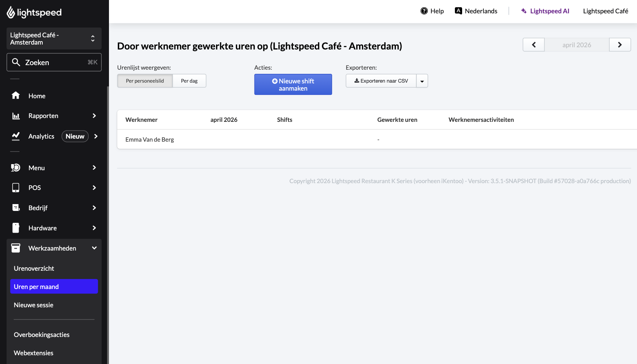Click the POS tablet icon
This screenshot has width=637, height=364.
pyautogui.click(x=16, y=187)
